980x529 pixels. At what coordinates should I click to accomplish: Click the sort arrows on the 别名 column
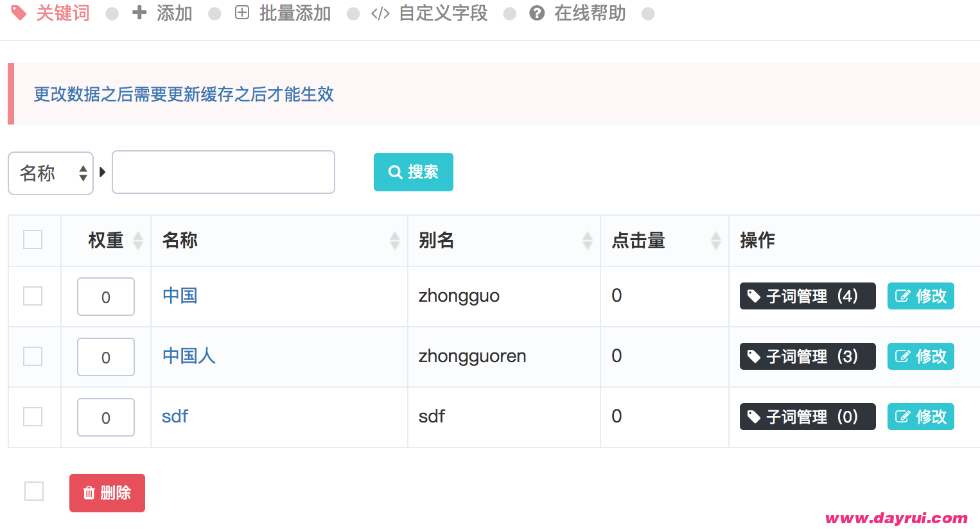[587, 240]
